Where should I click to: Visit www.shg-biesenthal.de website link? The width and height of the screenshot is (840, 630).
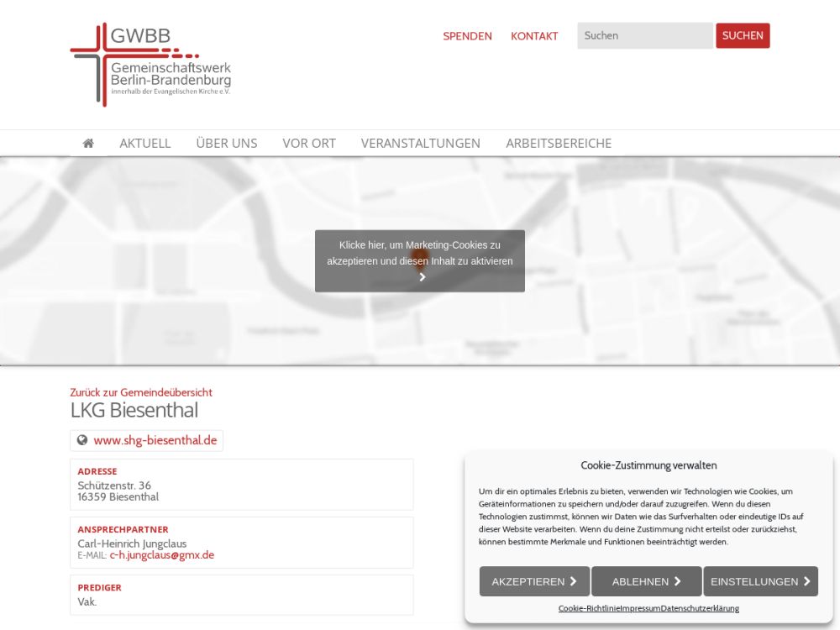(155, 440)
